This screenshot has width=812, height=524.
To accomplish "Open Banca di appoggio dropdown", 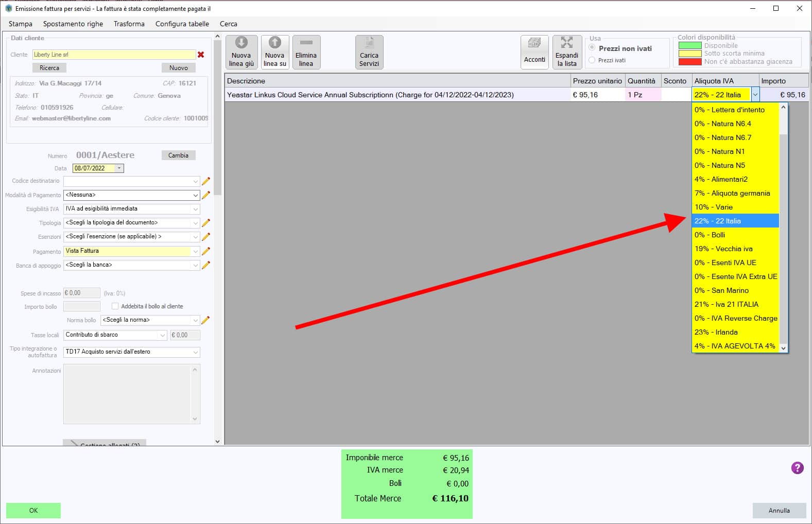I will [195, 265].
